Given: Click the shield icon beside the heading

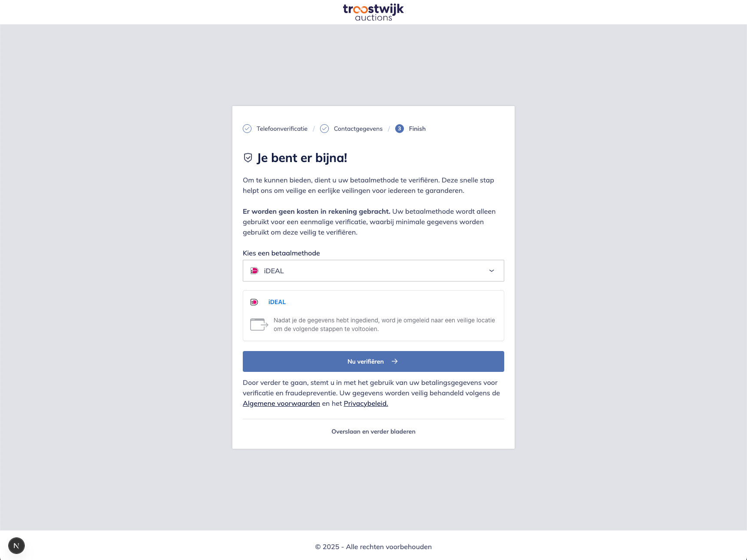Looking at the screenshot, I should (x=248, y=158).
